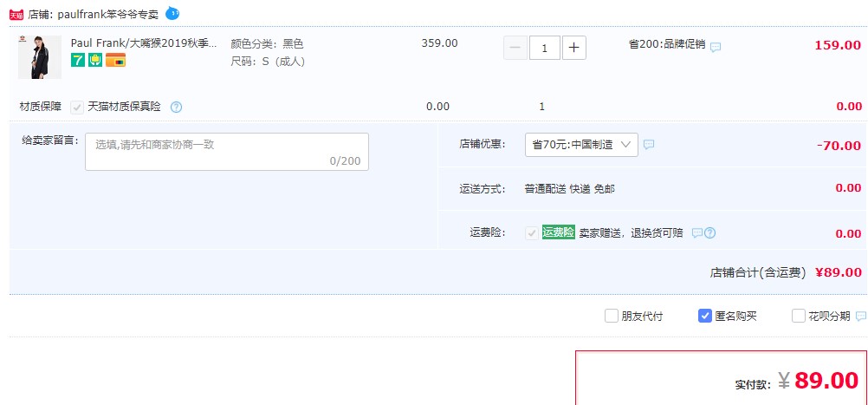This screenshot has height=405, width=868.
Task: Click 尺码：S（成人） size text
Action: click(268, 62)
